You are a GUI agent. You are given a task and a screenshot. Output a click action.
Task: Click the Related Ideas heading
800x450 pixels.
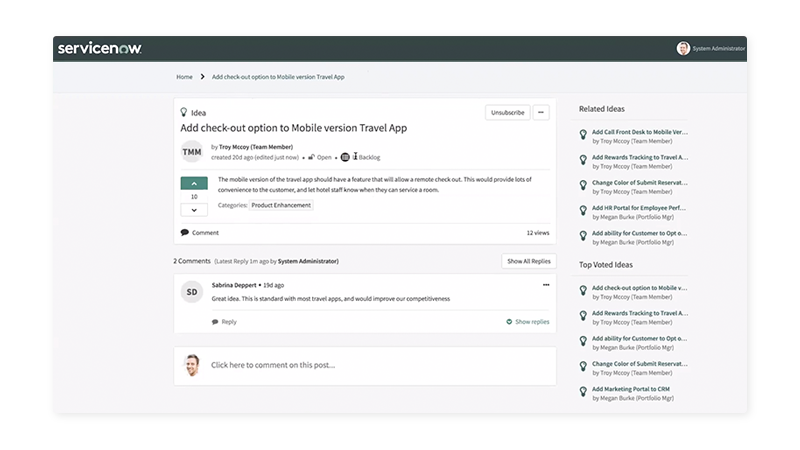pyautogui.click(x=602, y=109)
